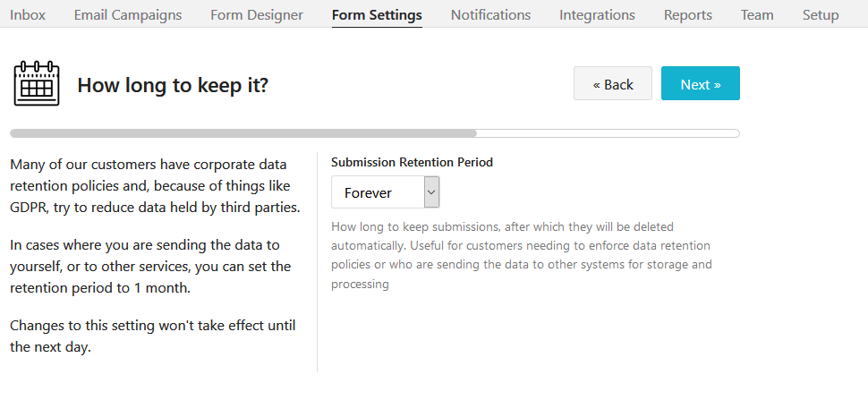Click the grey help text below the dropdown
Viewport: 868px width, 400px height.
click(522, 255)
